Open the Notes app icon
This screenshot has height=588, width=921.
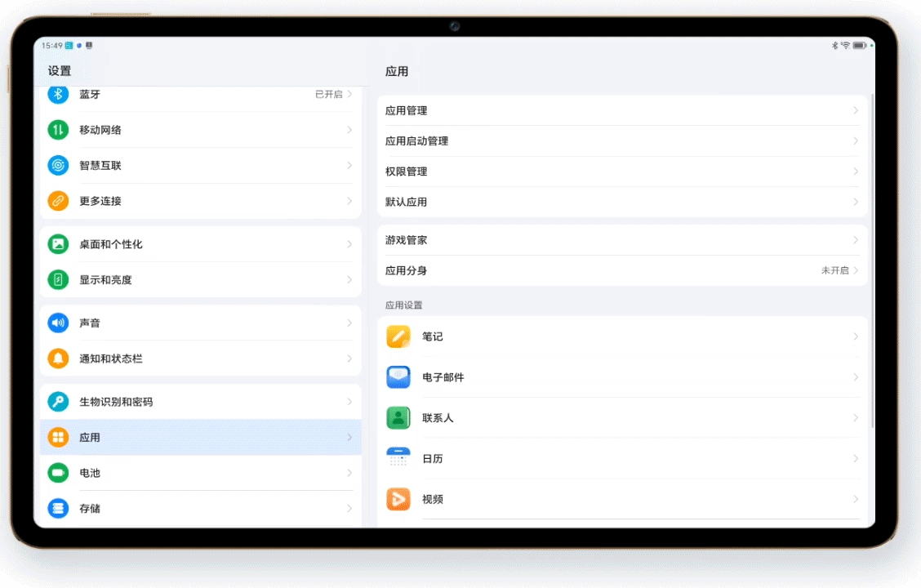click(x=398, y=336)
